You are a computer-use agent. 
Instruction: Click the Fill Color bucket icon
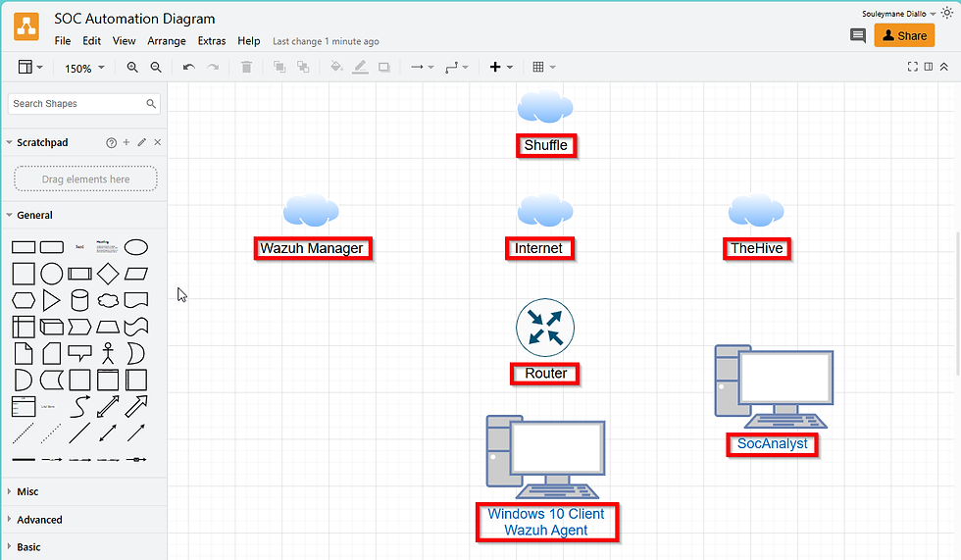(x=336, y=67)
